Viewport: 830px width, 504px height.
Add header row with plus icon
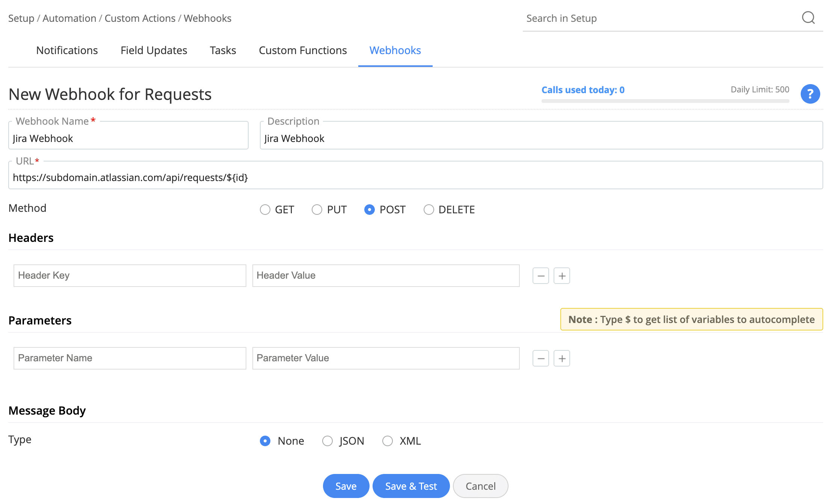[x=562, y=276]
